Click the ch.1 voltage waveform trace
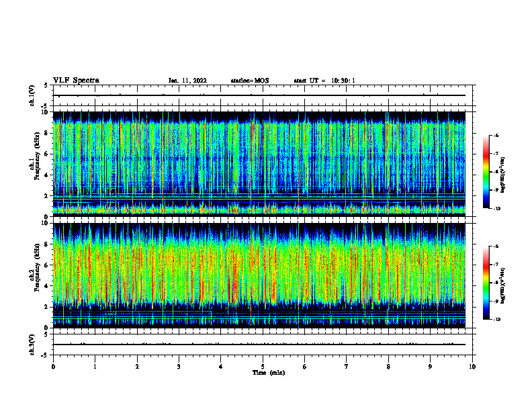Screen dimensions: 532x411 (259, 95)
